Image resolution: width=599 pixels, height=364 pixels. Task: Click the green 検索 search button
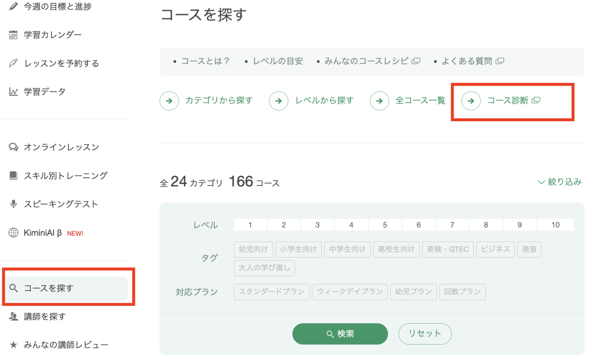(340, 334)
